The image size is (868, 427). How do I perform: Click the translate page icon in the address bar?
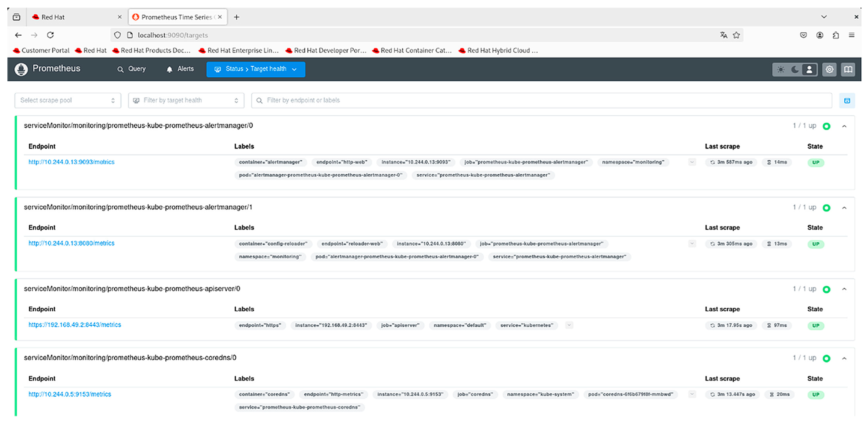[723, 35]
